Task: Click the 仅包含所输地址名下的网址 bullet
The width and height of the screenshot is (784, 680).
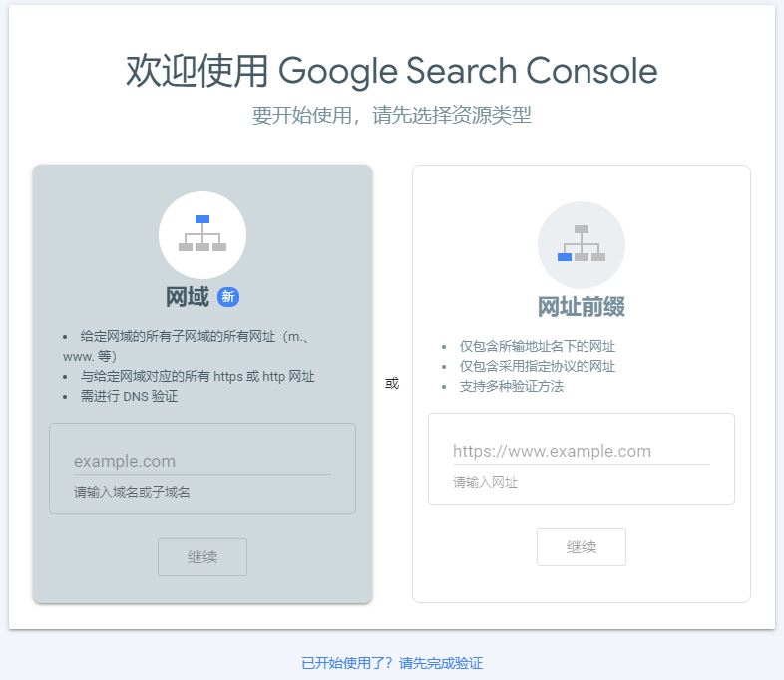Action: pyautogui.click(x=538, y=346)
